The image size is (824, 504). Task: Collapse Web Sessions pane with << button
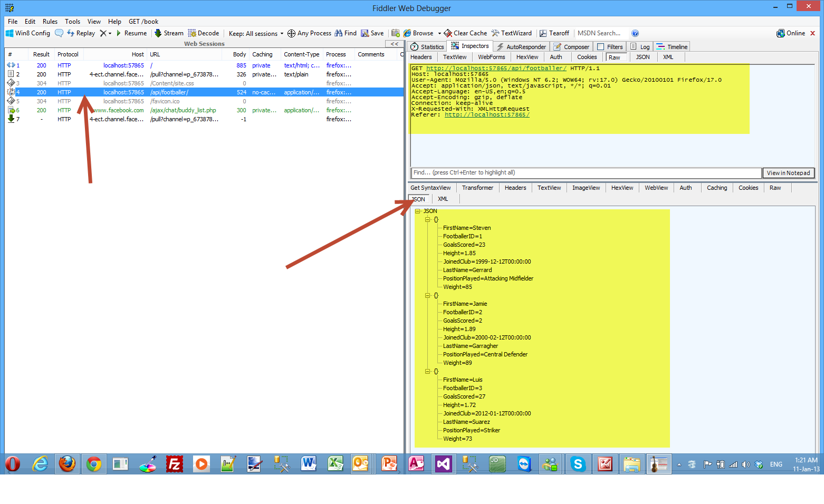coord(394,44)
